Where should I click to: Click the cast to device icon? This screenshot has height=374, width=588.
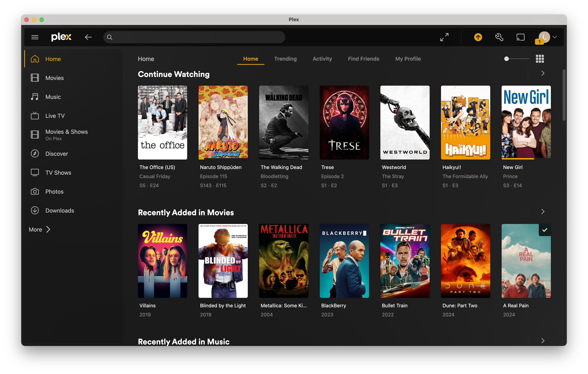click(x=520, y=37)
